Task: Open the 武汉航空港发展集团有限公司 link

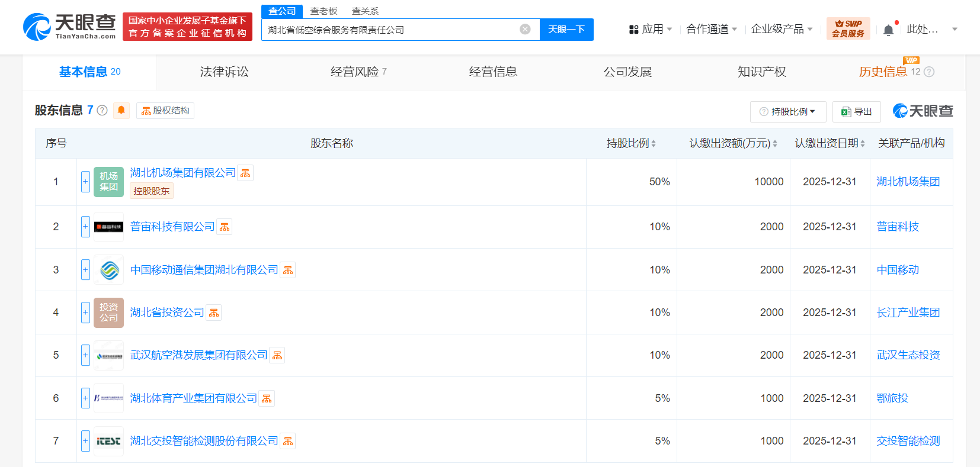Action: pyautogui.click(x=199, y=355)
